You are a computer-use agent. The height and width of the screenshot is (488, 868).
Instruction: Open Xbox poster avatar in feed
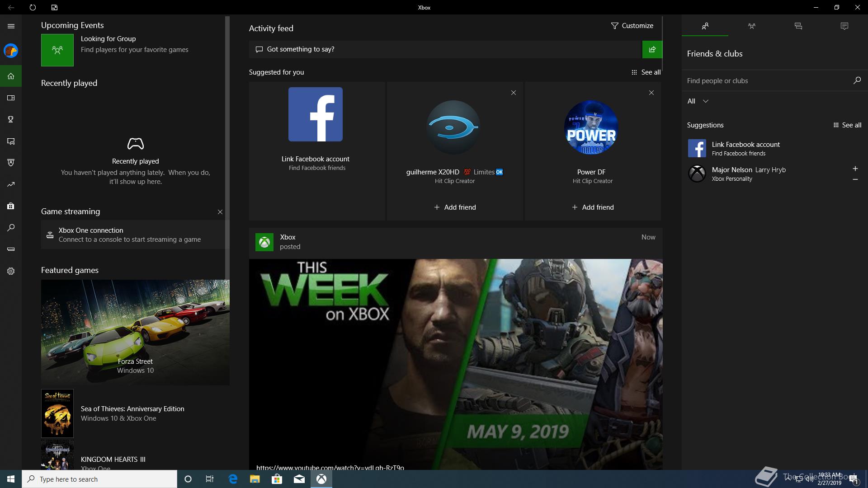[264, 242]
